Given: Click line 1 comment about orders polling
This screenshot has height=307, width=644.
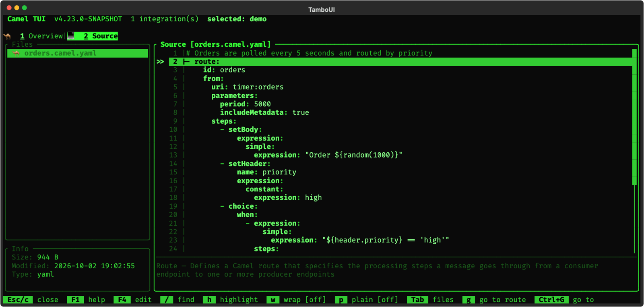Looking at the screenshot, I should (x=309, y=53).
